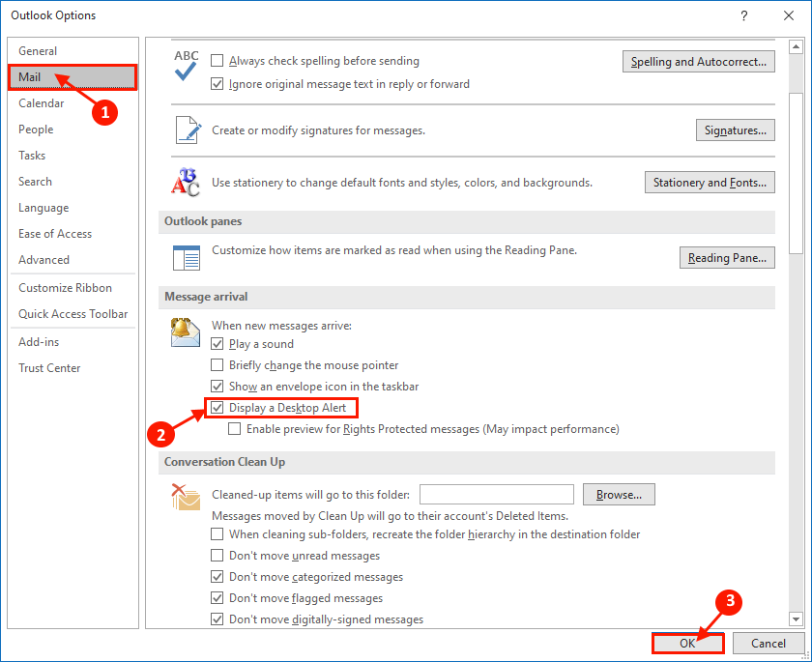
Task: Click the stationery and fonts icon
Action: [x=186, y=182]
